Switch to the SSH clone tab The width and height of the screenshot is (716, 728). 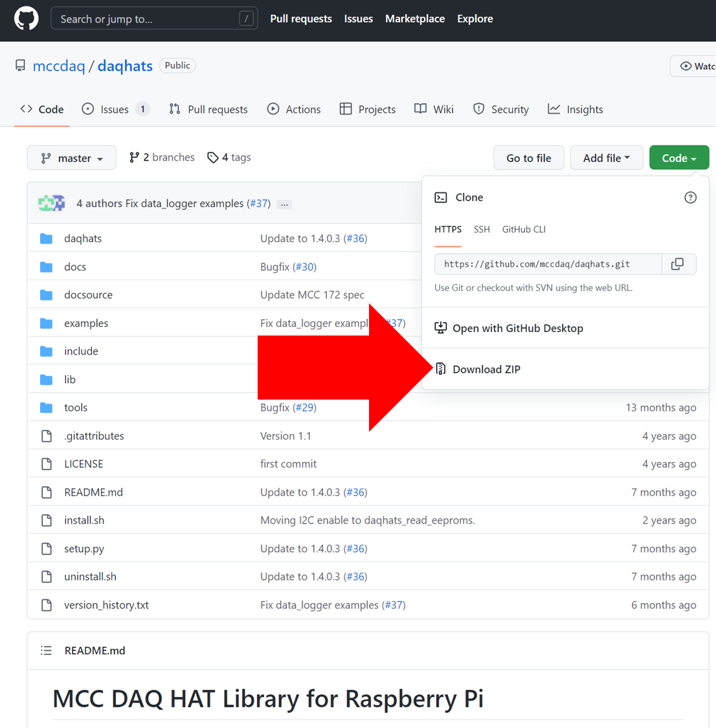(482, 229)
